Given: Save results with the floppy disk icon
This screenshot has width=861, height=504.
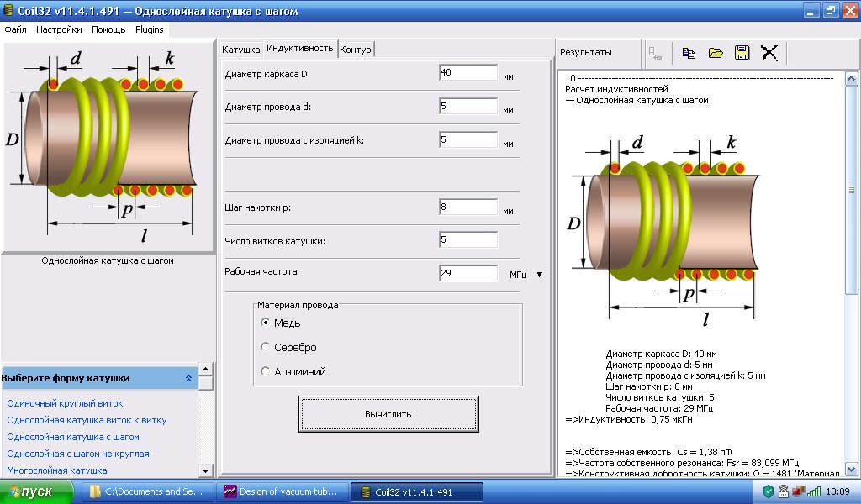Looking at the screenshot, I should click(742, 53).
